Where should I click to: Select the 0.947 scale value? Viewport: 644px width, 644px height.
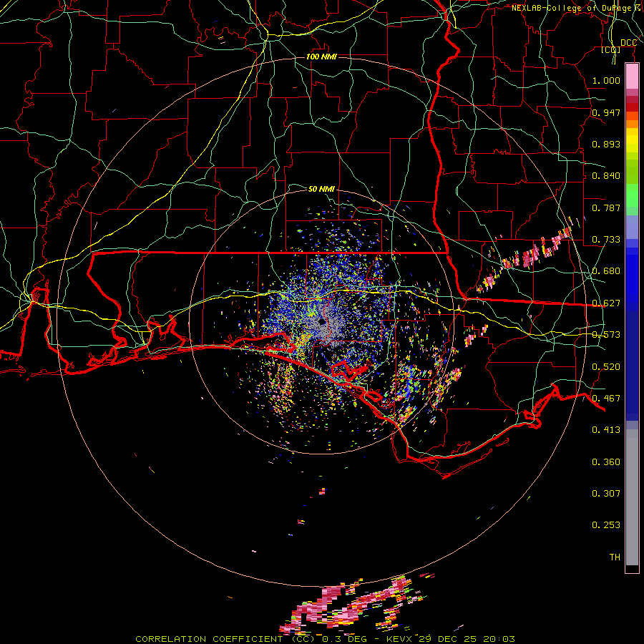coord(606,112)
